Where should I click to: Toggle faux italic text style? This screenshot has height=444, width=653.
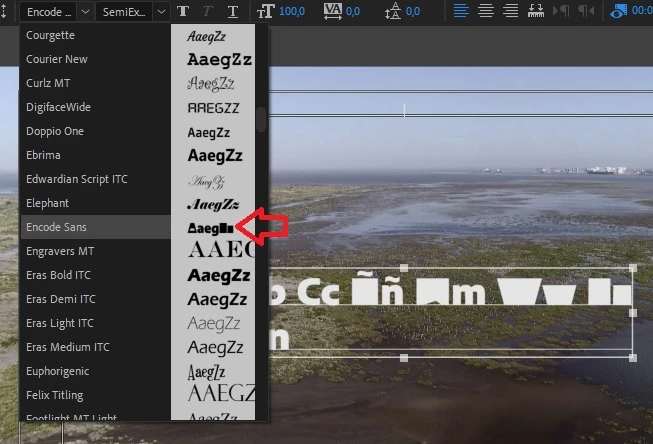(x=207, y=11)
